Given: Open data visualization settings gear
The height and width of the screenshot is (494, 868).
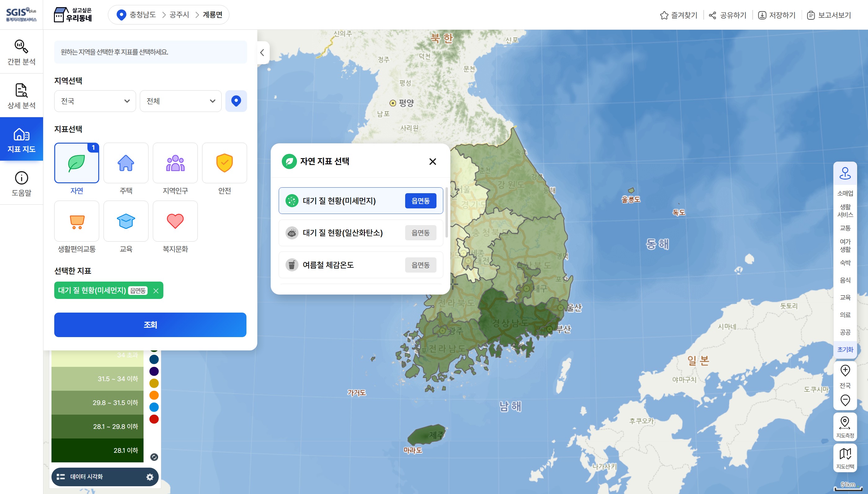Looking at the screenshot, I should (x=149, y=476).
